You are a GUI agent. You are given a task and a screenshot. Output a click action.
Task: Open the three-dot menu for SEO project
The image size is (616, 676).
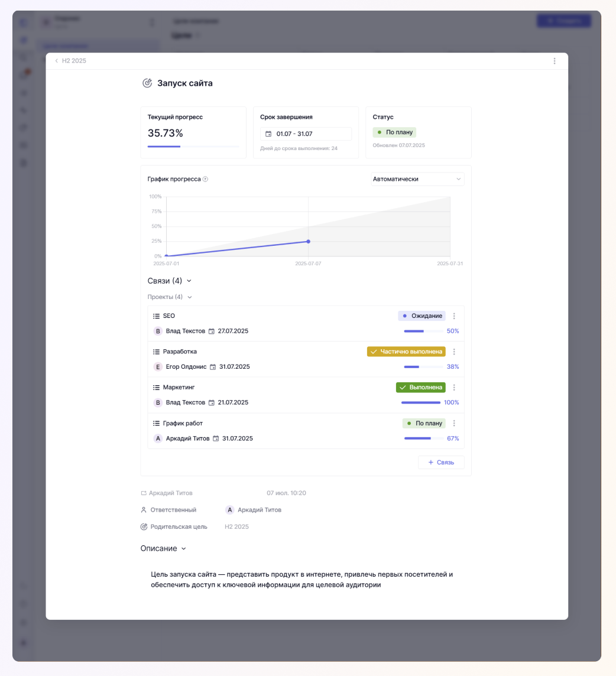(454, 316)
